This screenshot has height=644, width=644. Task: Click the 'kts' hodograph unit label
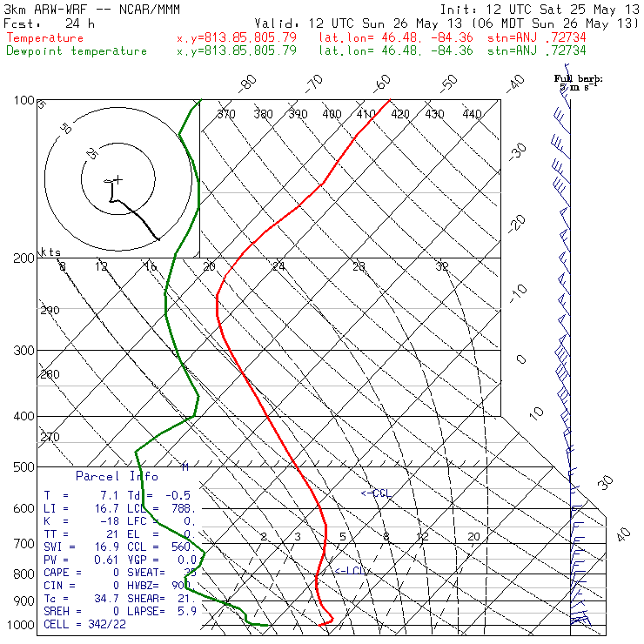(x=51, y=252)
